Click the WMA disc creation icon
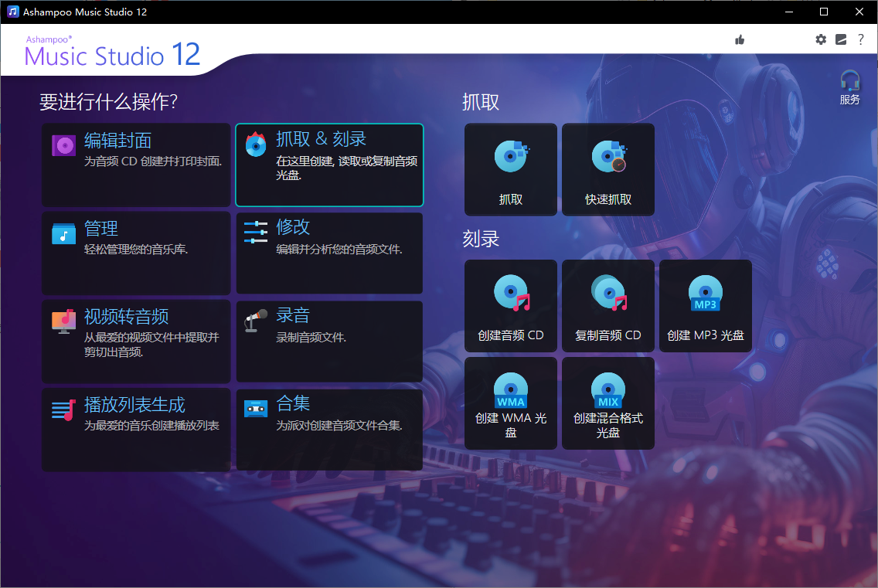 click(x=510, y=389)
